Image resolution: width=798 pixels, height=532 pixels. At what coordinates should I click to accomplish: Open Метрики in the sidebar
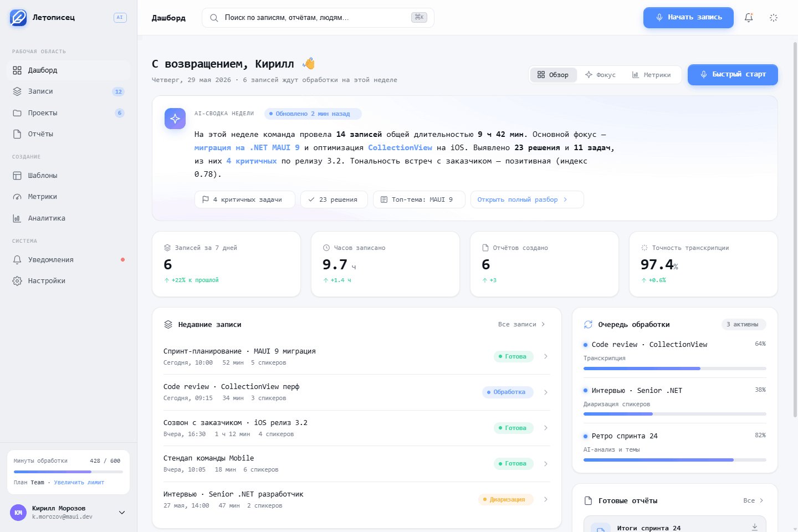click(69, 197)
